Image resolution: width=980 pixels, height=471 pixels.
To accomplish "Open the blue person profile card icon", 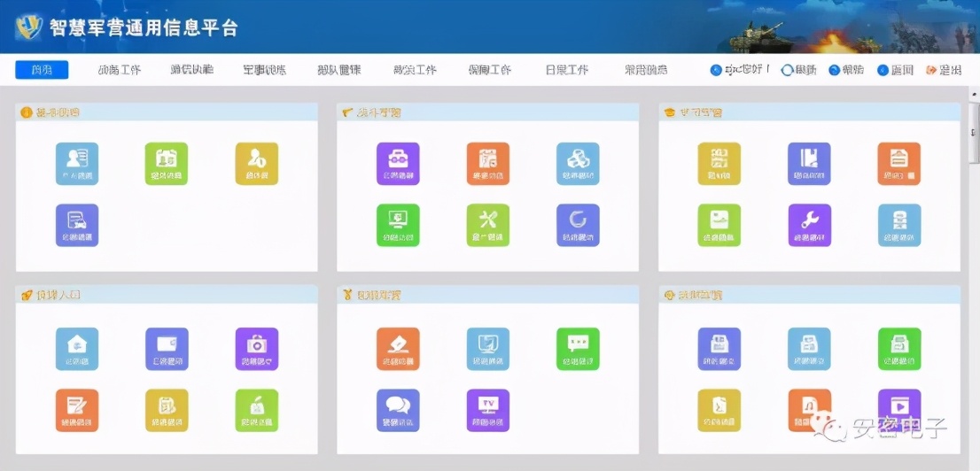I will point(77,163).
